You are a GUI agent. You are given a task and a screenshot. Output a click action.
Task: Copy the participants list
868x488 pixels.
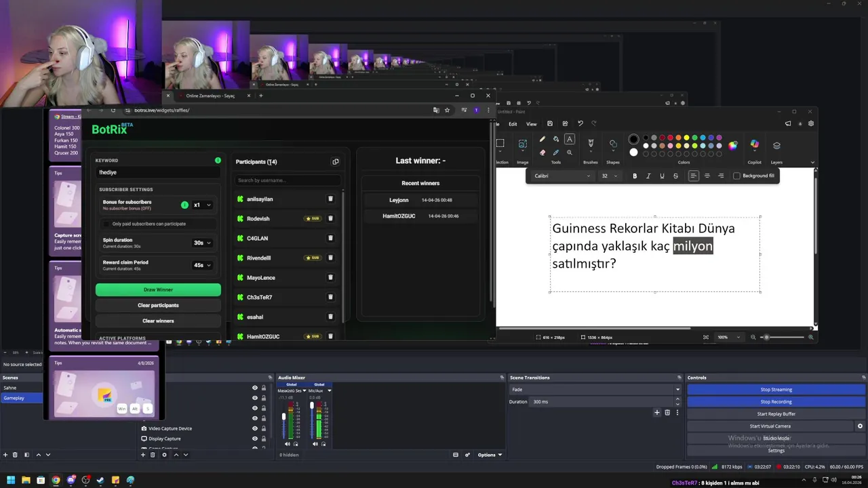(x=335, y=161)
